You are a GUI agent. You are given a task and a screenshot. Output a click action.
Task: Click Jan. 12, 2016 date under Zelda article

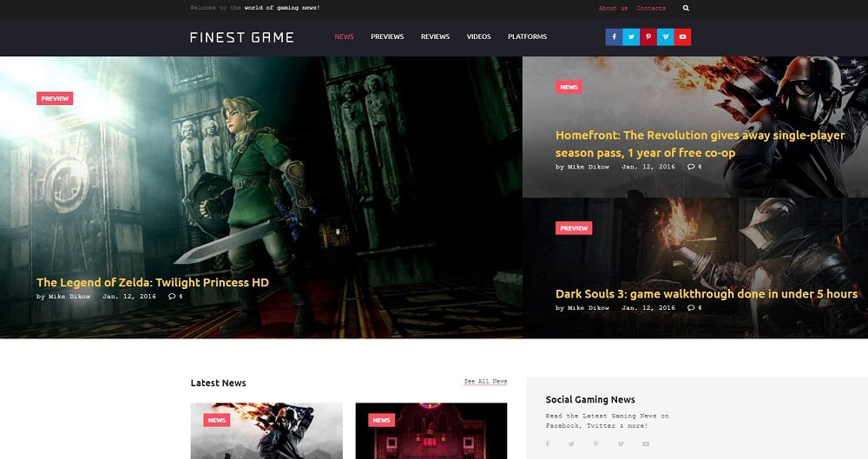click(129, 297)
